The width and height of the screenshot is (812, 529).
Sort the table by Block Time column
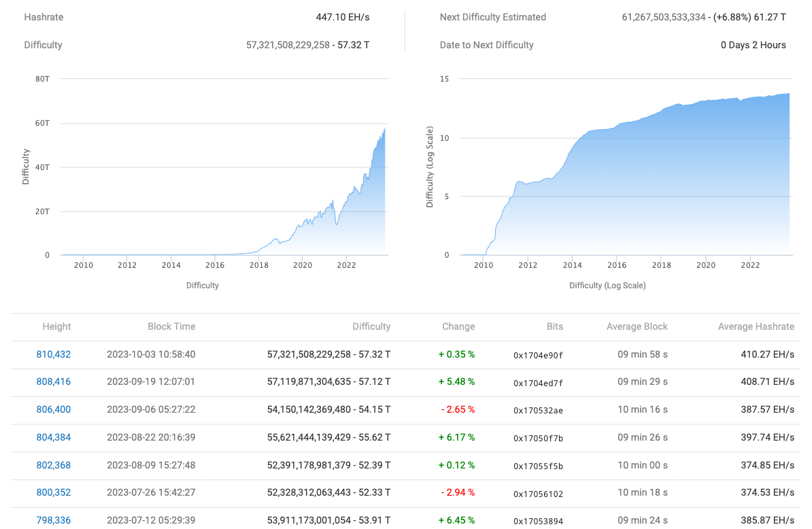click(x=171, y=326)
